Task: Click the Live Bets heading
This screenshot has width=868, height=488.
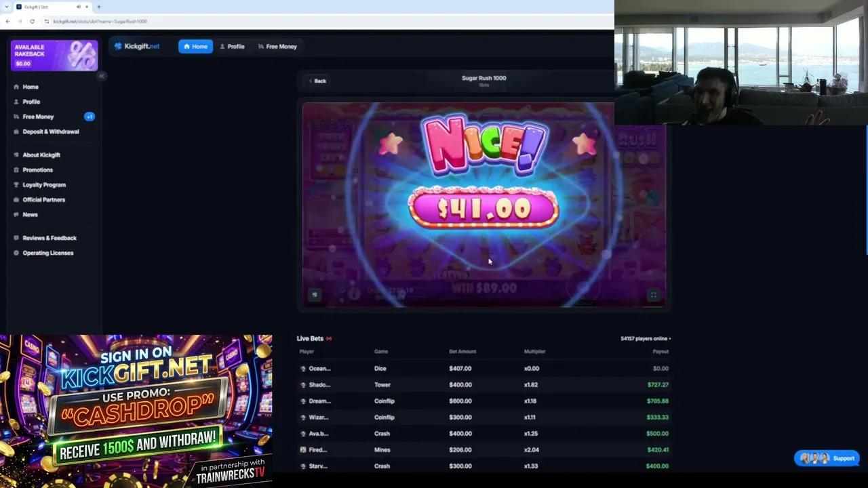Action: pos(310,338)
